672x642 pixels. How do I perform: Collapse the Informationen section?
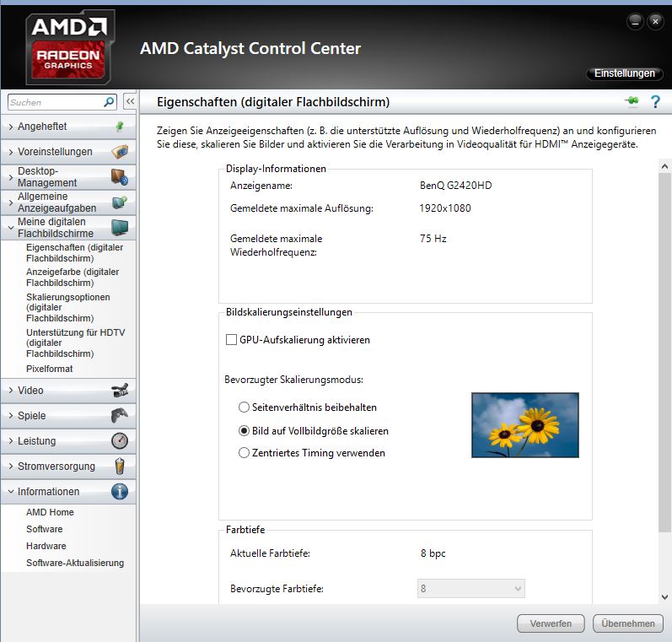11,492
